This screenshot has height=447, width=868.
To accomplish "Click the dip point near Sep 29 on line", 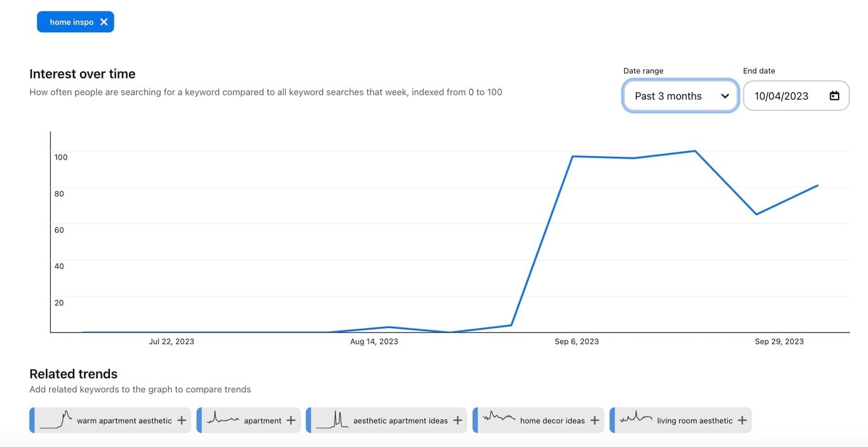I will pyautogui.click(x=756, y=214).
